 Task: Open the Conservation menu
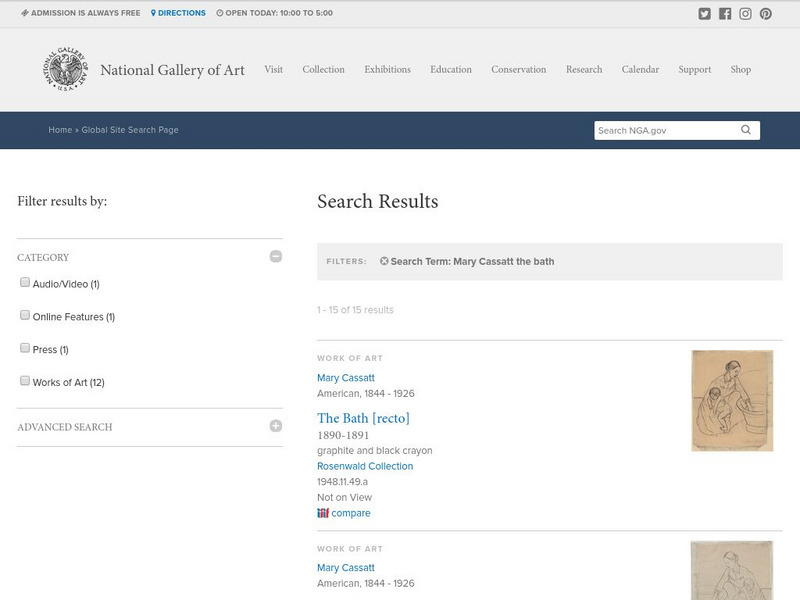pyautogui.click(x=518, y=69)
